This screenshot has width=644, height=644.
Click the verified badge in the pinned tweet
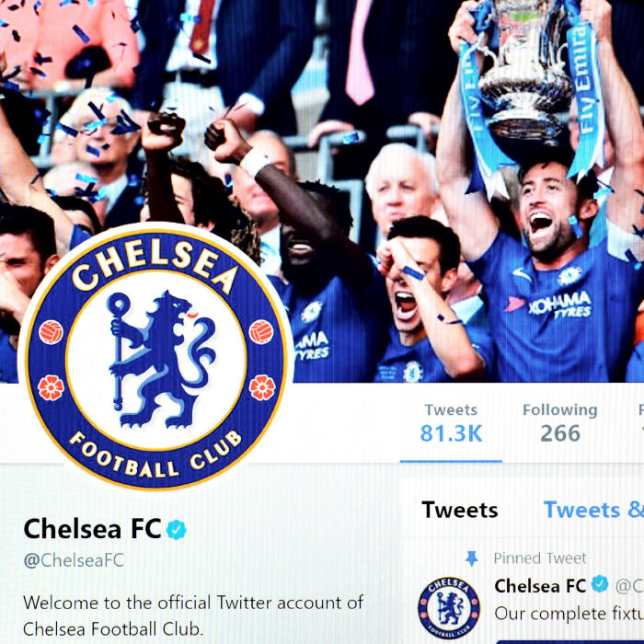pos(600,584)
